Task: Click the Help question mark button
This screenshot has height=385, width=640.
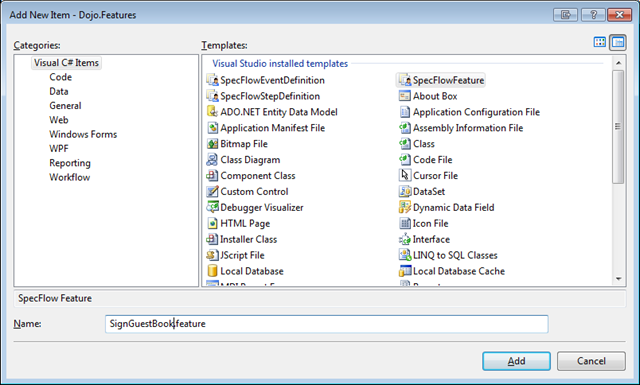Action: pos(593,15)
